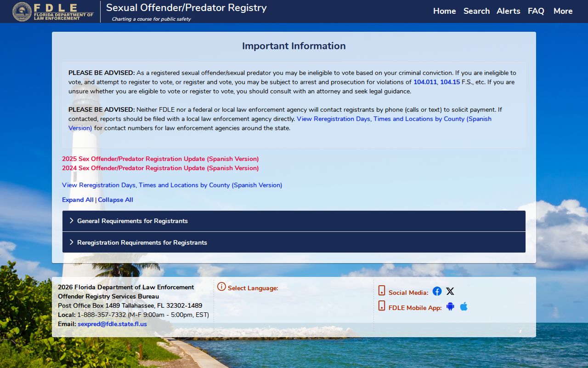Open Spanish Version of 2025 update

233,159
